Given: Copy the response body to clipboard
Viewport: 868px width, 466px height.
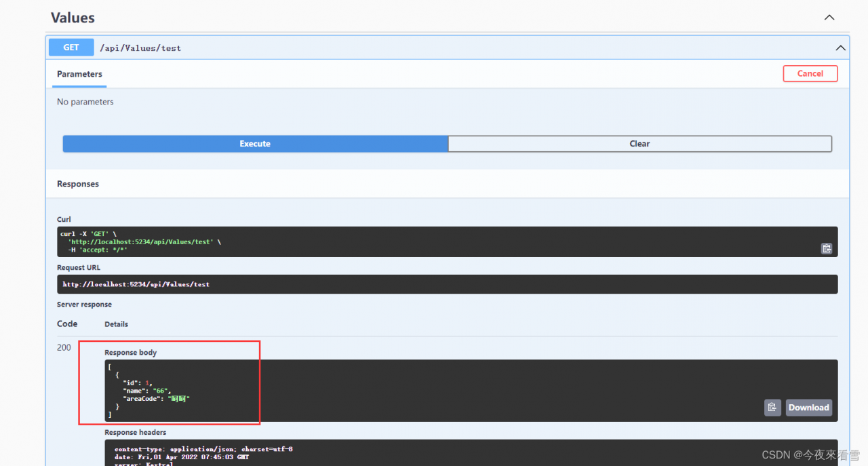Looking at the screenshot, I should pyautogui.click(x=772, y=408).
